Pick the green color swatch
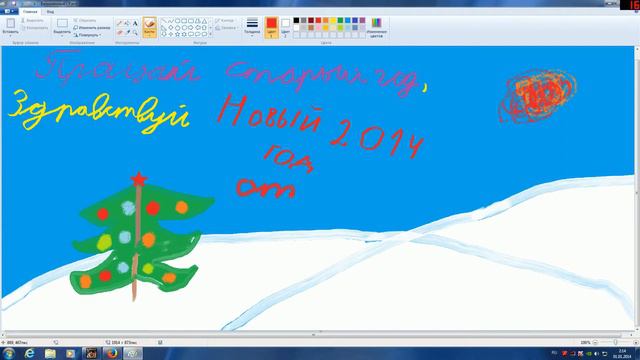Image resolution: width=640 pixels, height=360 pixels. click(x=340, y=20)
